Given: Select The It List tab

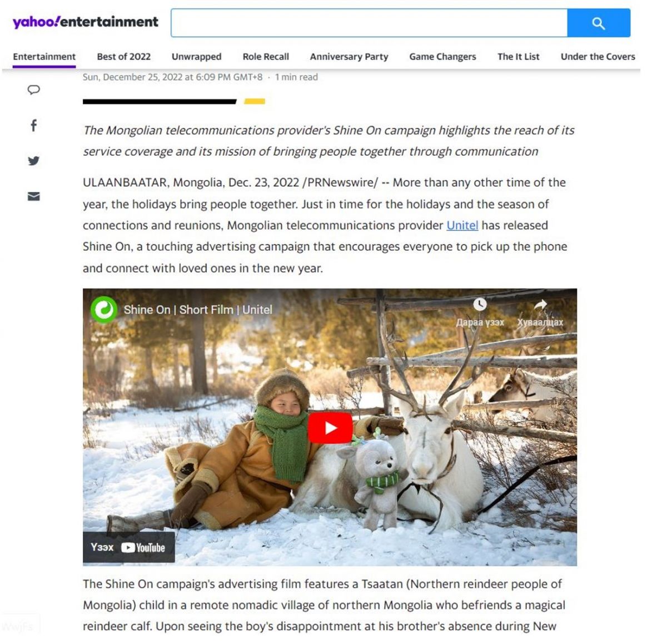Looking at the screenshot, I should [519, 56].
